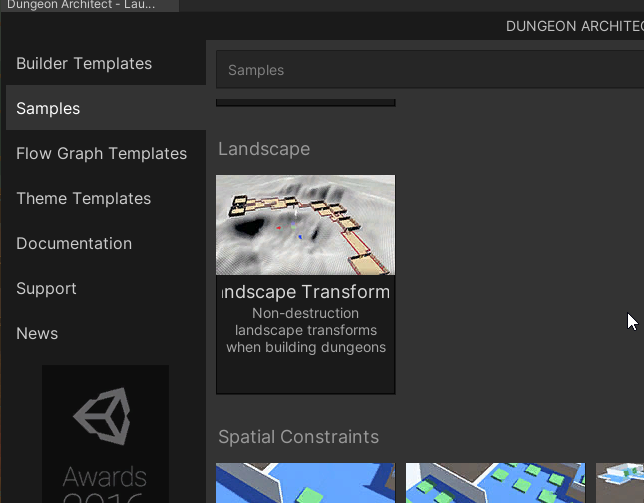Click the Landscape section heading
Screen dimensions: 644x503
264,149
